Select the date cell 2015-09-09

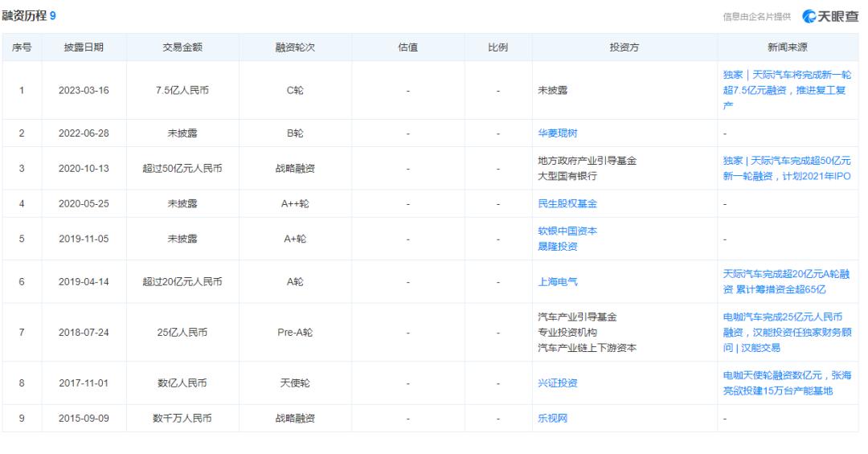point(84,418)
